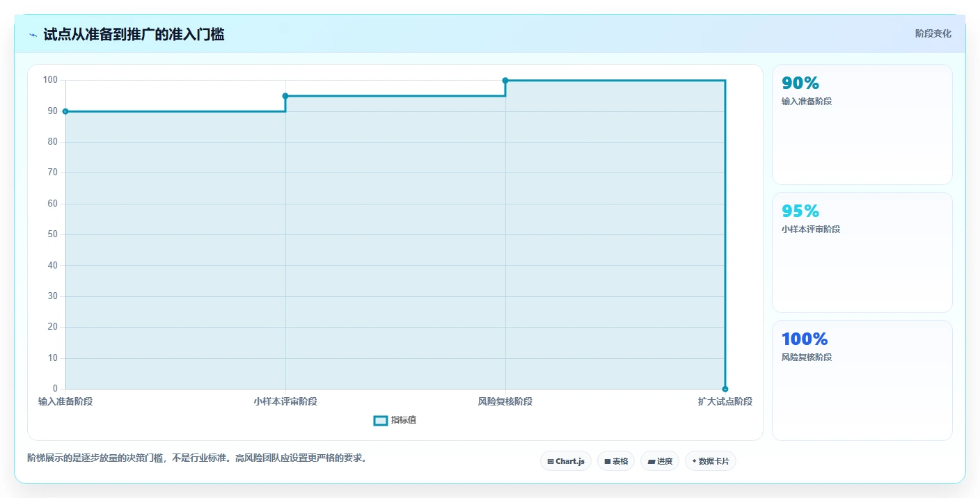The width and height of the screenshot is (980, 498).
Task: Click the x-axis label 输入准备阶段
Action: click(x=65, y=402)
